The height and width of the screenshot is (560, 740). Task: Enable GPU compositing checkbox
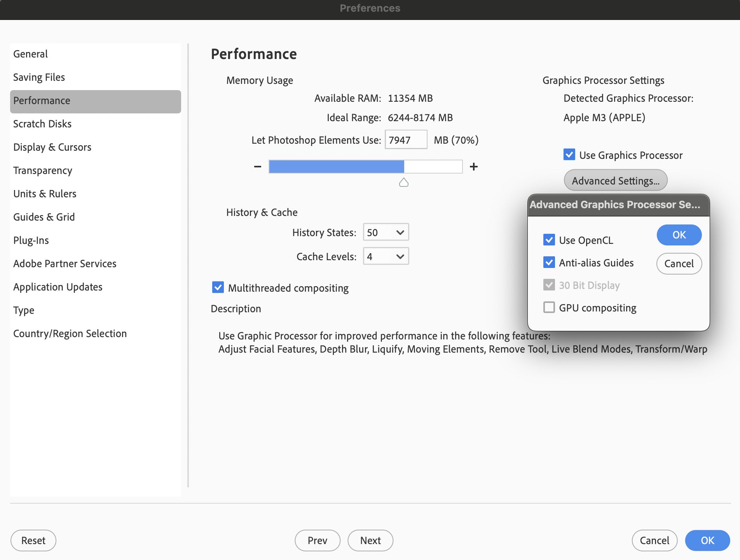(549, 308)
